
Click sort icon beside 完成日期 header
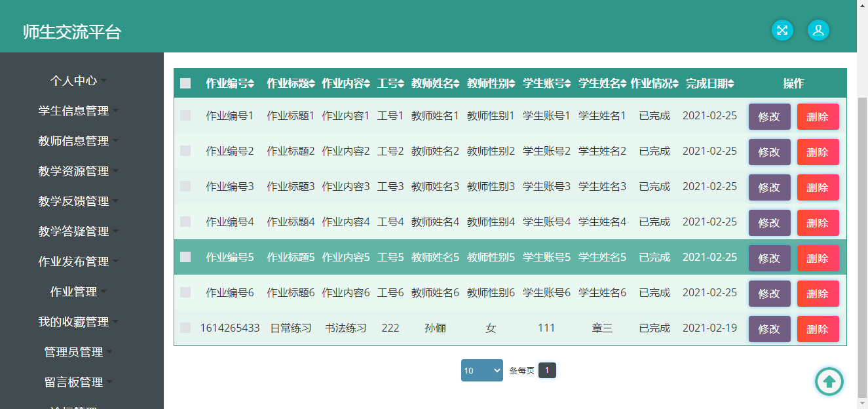click(x=730, y=84)
